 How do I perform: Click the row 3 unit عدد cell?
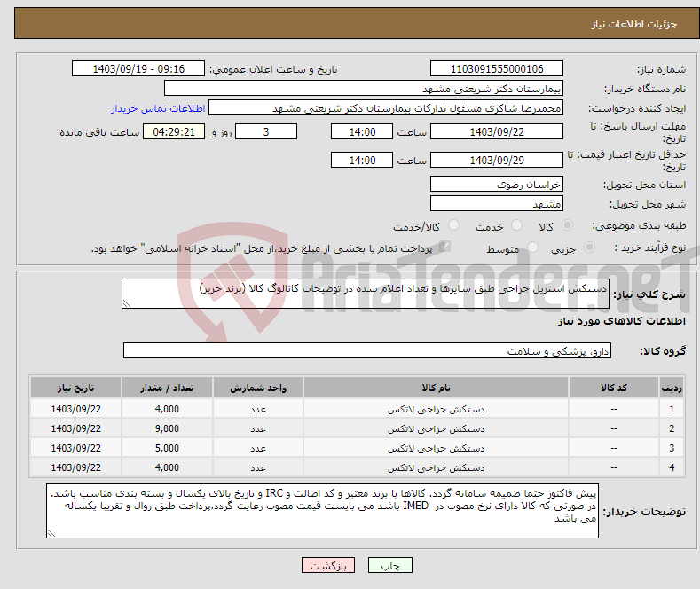[x=258, y=448]
